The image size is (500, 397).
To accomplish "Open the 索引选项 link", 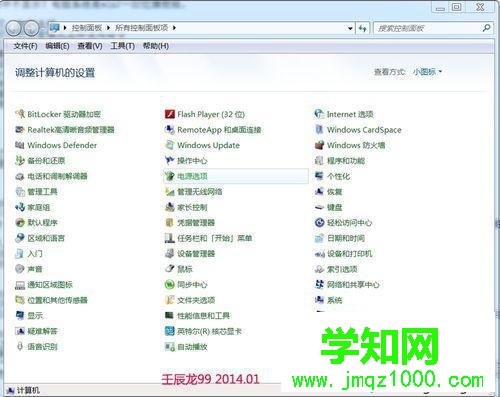I will [342, 269].
